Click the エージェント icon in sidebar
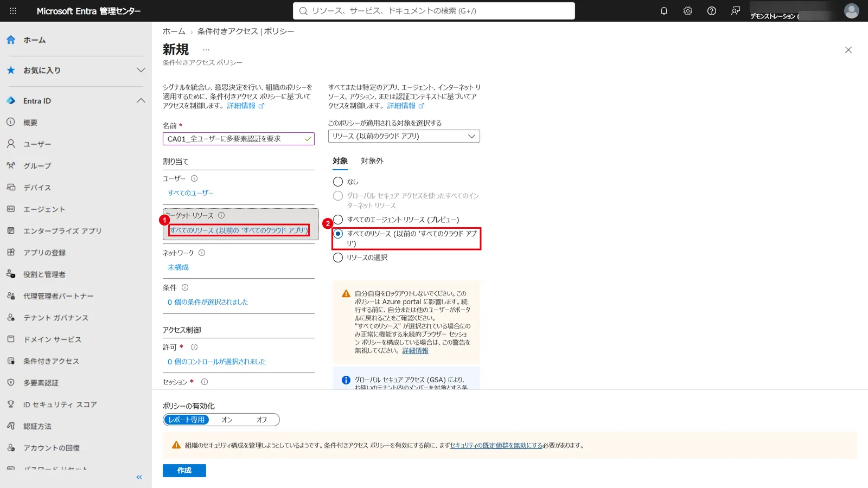This screenshot has width=868, height=488. click(11, 209)
